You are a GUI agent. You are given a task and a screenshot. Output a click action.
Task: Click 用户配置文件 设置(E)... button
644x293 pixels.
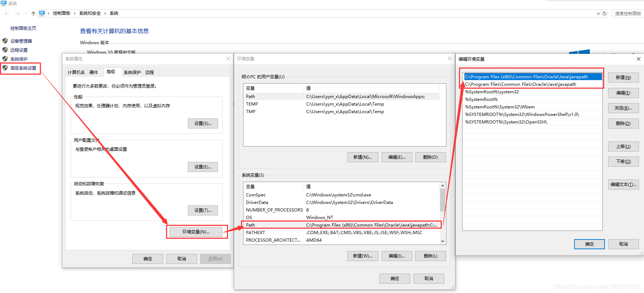click(x=203, y=167)
